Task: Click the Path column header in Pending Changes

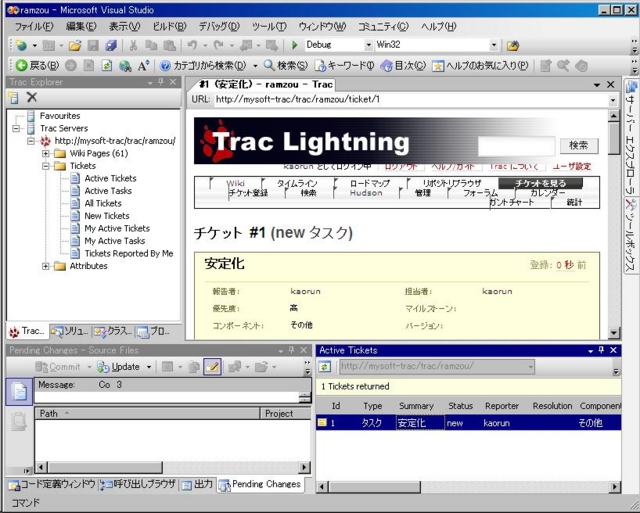Action: (147, 413)
